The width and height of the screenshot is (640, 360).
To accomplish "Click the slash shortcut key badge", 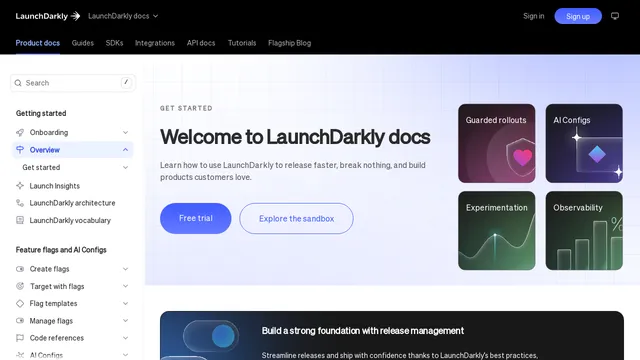I will pyautogui.click(x=126, y=82).
